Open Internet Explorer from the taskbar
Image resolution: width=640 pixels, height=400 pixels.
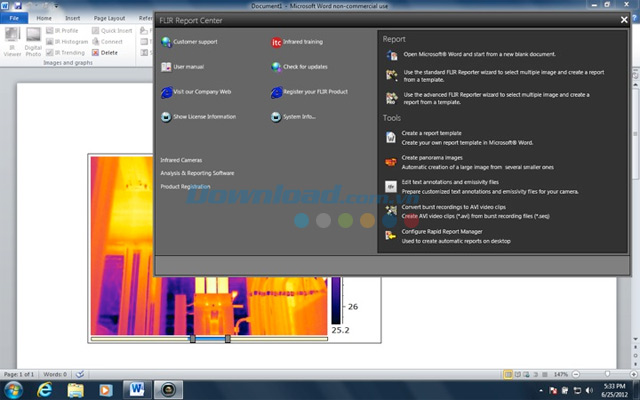[45, 387]
